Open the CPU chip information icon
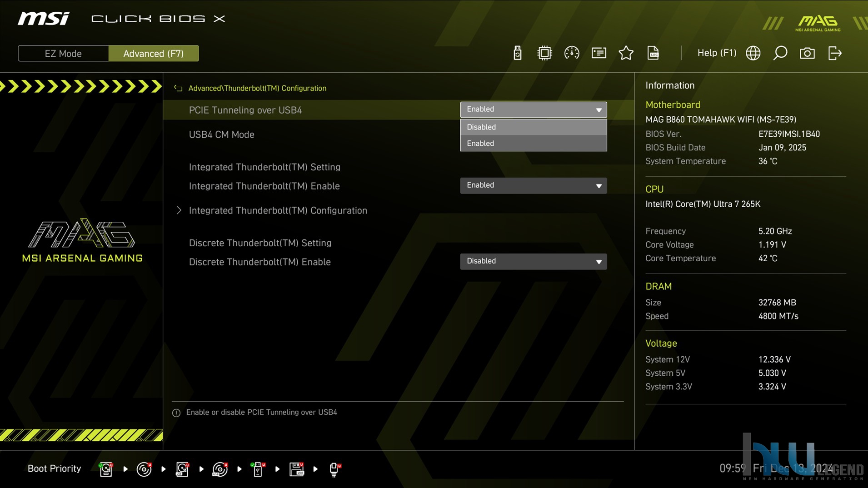This screenshot has height=488, width=868. pyautogui.click(x=544, y=53)
